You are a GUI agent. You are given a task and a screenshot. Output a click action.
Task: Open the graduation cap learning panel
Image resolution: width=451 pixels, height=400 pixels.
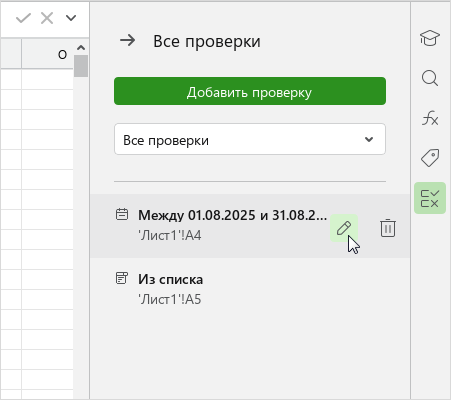430,38
